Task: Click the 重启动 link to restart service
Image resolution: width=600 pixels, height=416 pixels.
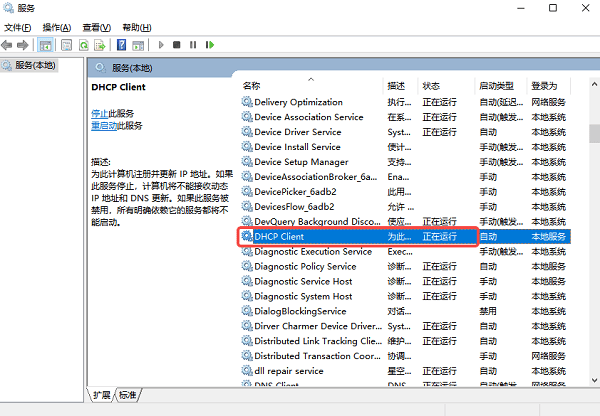Action: [x=103, y=126]
